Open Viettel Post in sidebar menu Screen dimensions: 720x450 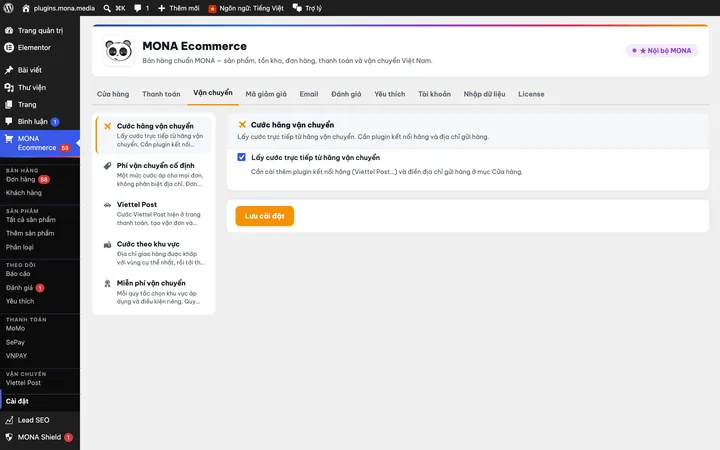23,382
